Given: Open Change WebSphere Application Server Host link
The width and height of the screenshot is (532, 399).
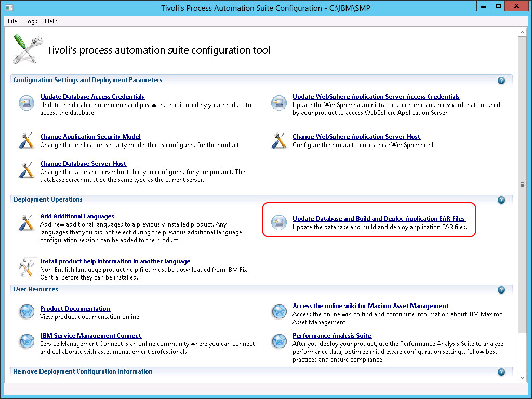Looking at the screenshot, I should (x=356, y=137).
